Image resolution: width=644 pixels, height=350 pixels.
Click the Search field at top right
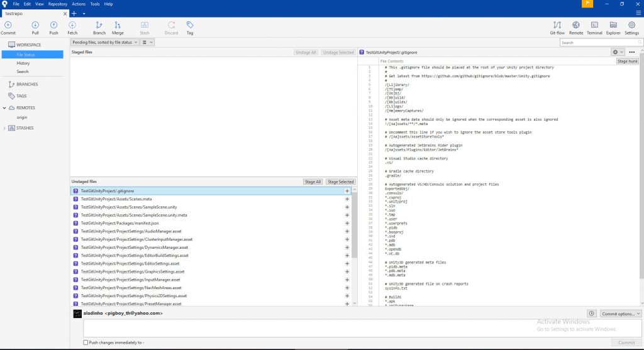tap(601, 43)
